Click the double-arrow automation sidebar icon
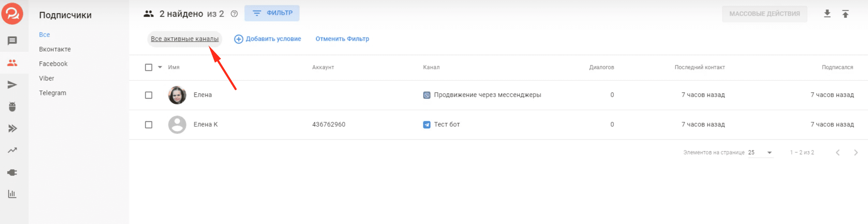Viewport: 868px width, 224px height. pyautogui.click(x=12, y=128)
